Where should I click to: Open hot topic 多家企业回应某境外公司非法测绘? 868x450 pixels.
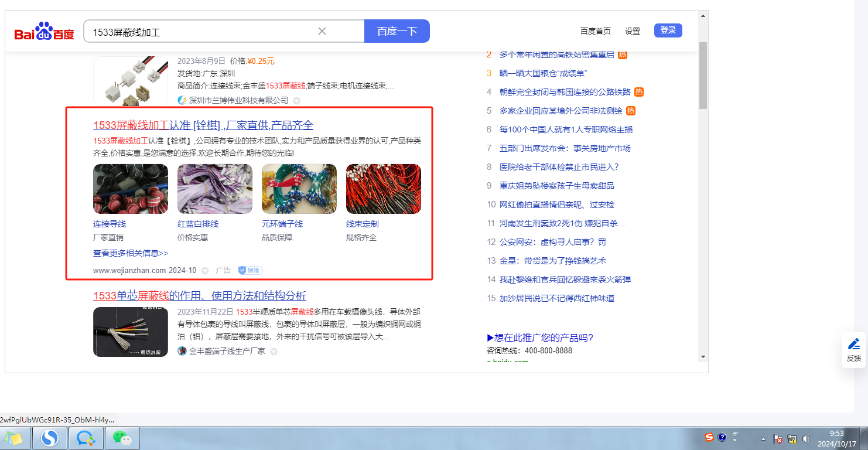[561, 111]
